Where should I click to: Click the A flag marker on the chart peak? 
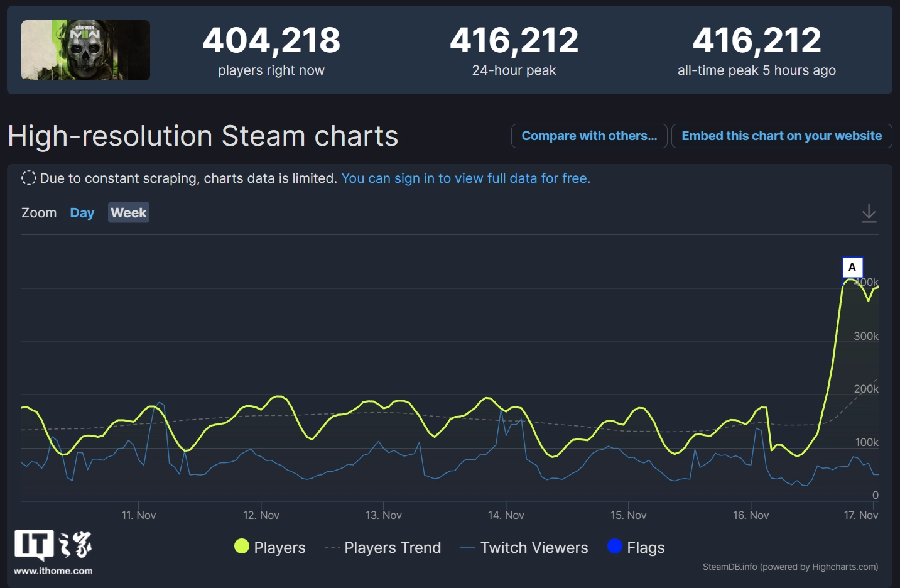click(x=852, y=267)
